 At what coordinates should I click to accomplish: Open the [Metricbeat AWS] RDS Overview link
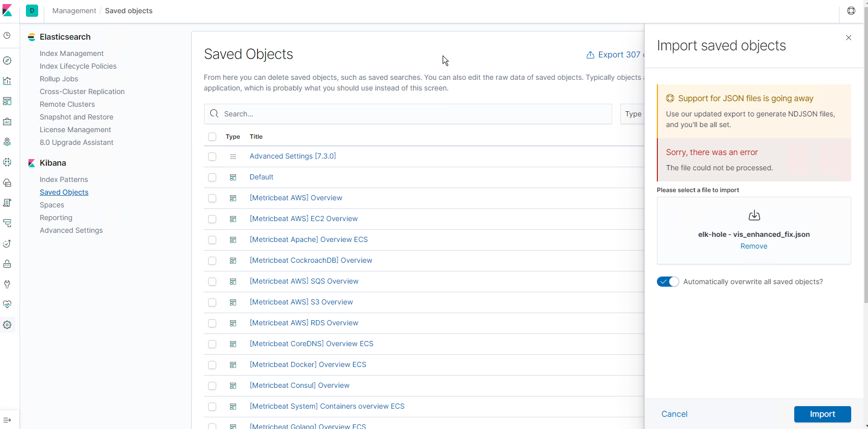click(304, 323)
